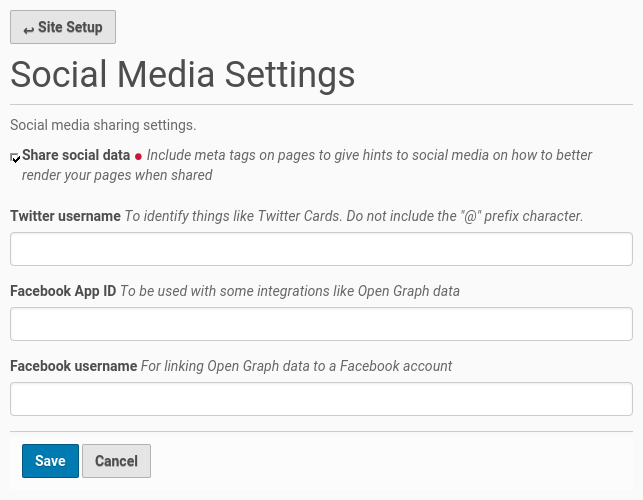The height and width of the screenshot is (500, 643).
Task: Click the Share social data label text
Action: pos(76,155)
